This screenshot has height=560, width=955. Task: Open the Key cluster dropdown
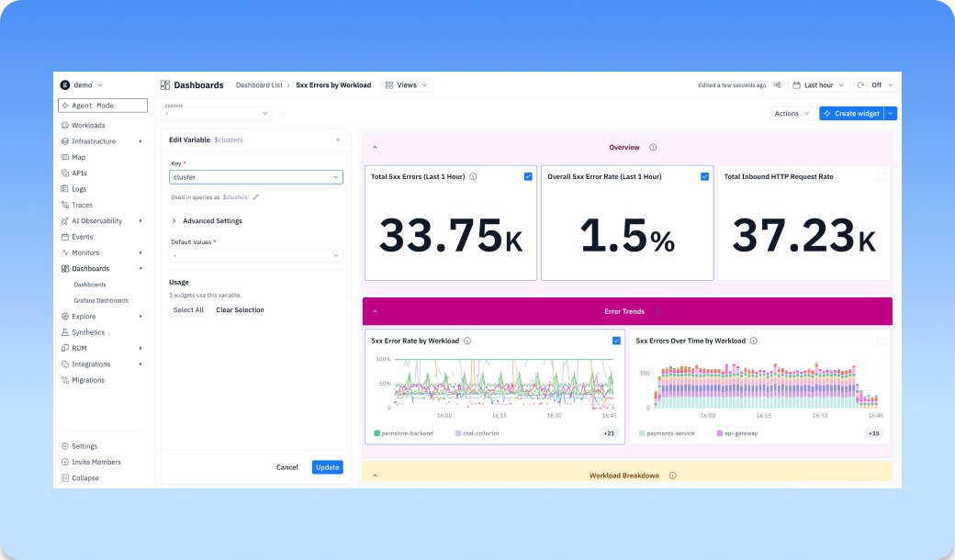[x=256, y=177]
